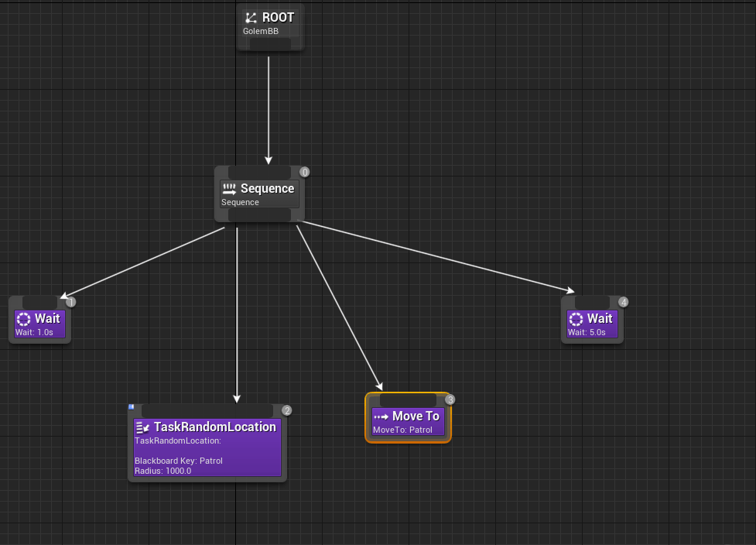Click execution index badge 3 on Move To
This screenshot has height=545, width=756.
point(450,399)
